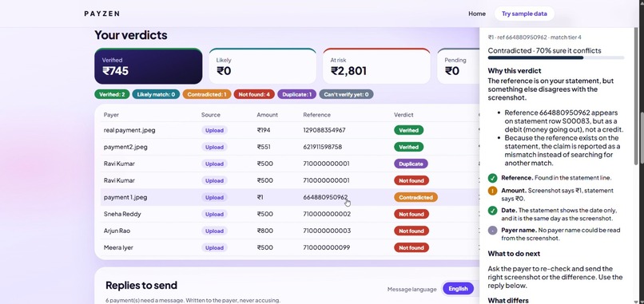Screen dimensions: 644x304
Task: Open the payment2.jpeg row
Action: point(290,147)
